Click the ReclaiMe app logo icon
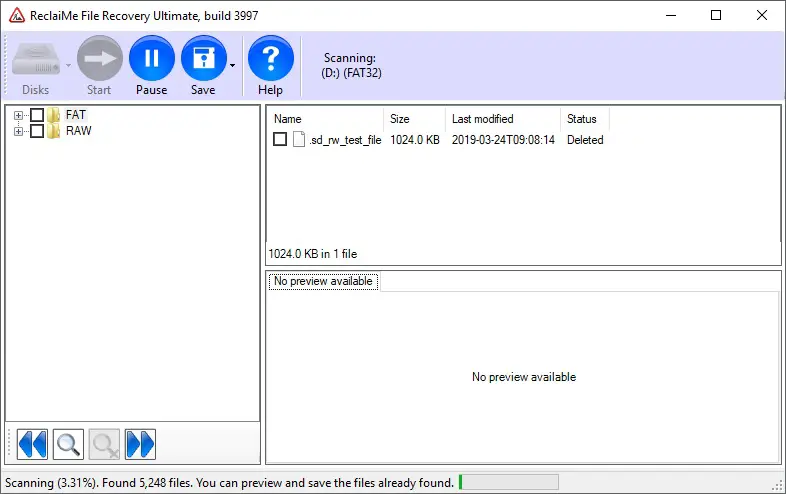Image resolution: width=786 pixels, height=494 pixels. coord(17,16)
